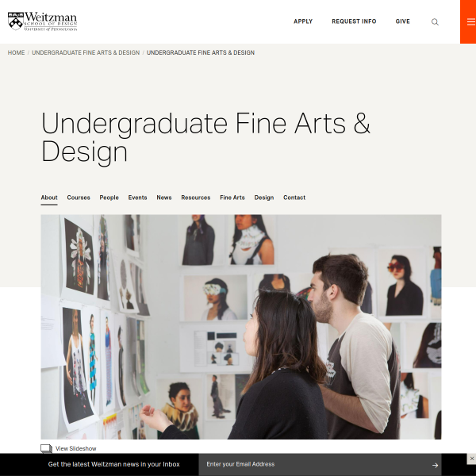Image resolution: width=476 pixels, height=476 pixels.
Task: Click the Request Info link
Action: (x=354, y=21)
